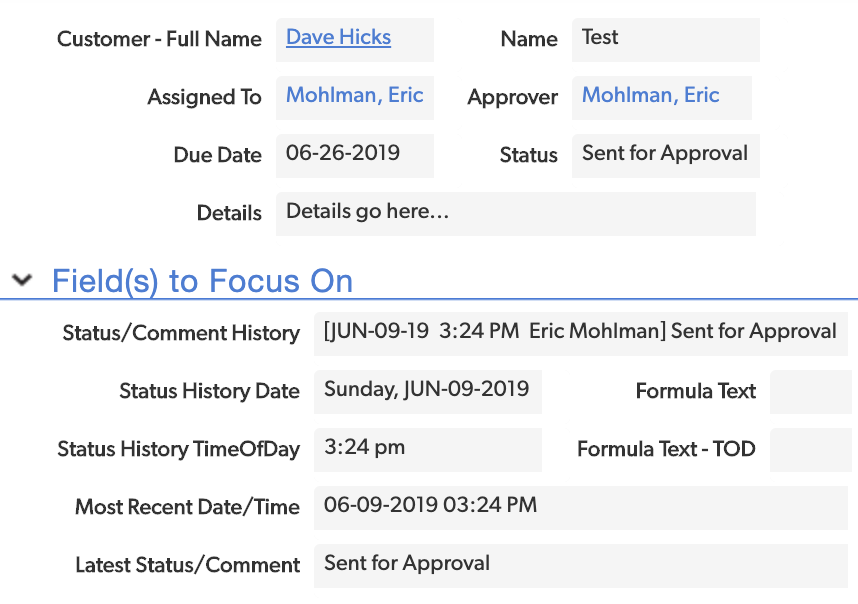
Task: Open Mohlman, Eric in Approver field
Action: [651, 95]
